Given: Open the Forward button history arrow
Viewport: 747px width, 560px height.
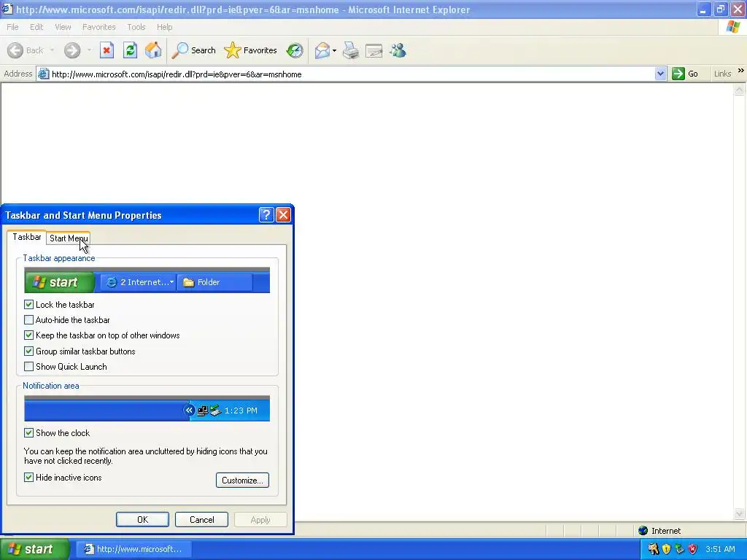Looking at the screenshot, I should (x=89, y=50).
